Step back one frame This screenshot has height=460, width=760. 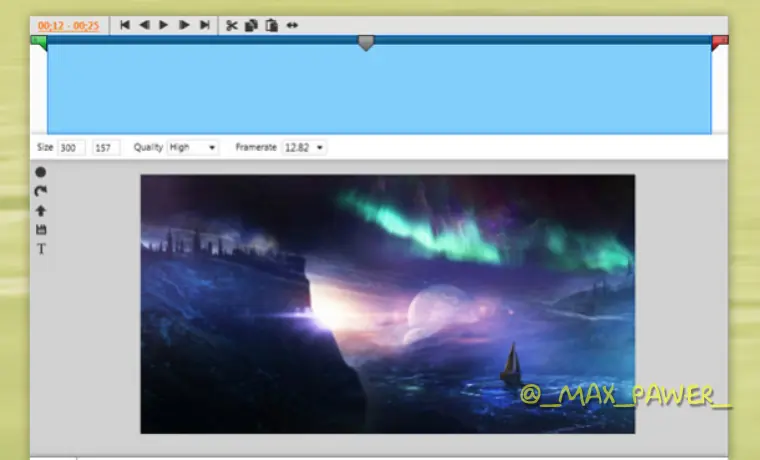tap(144, 25)
